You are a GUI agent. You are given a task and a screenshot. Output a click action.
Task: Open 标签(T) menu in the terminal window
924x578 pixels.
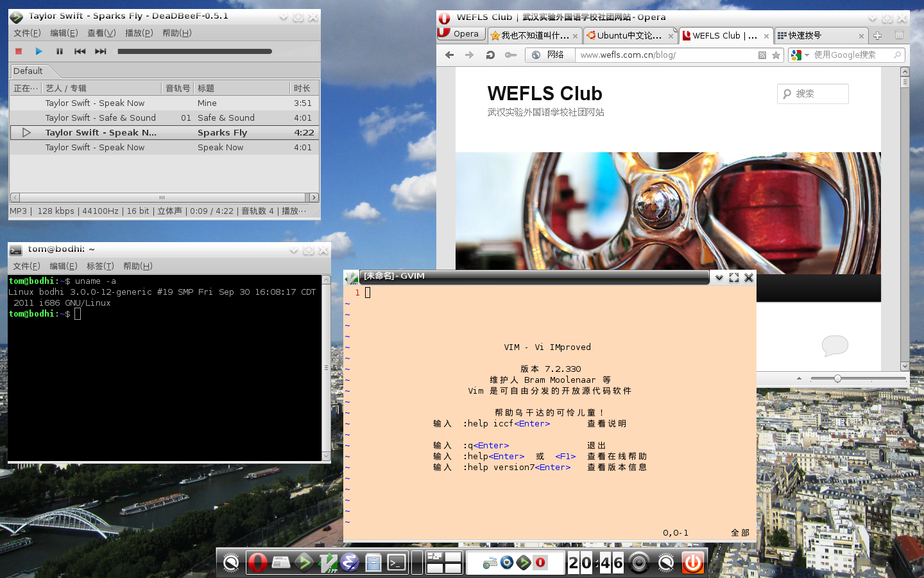pyautogui.click(x=100, y=266)
